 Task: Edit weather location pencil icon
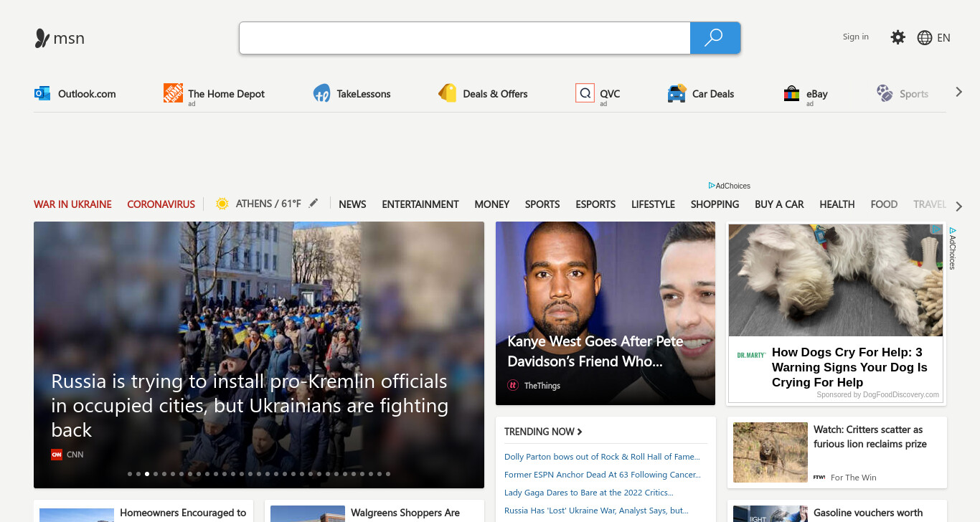point(314,204)
